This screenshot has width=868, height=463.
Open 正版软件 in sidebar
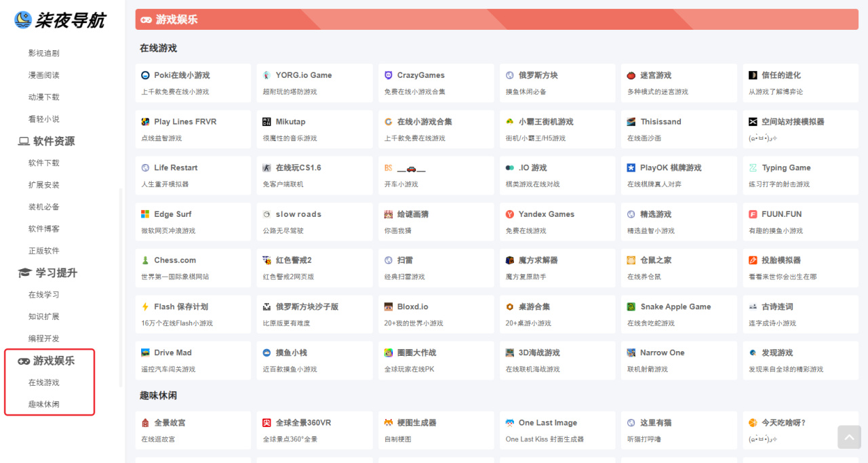(x=44, y=251)
